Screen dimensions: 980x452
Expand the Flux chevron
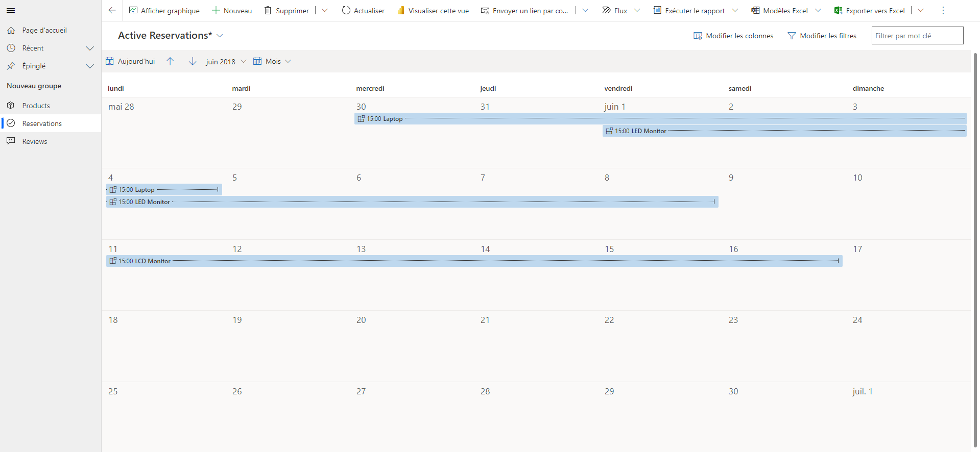637,10
